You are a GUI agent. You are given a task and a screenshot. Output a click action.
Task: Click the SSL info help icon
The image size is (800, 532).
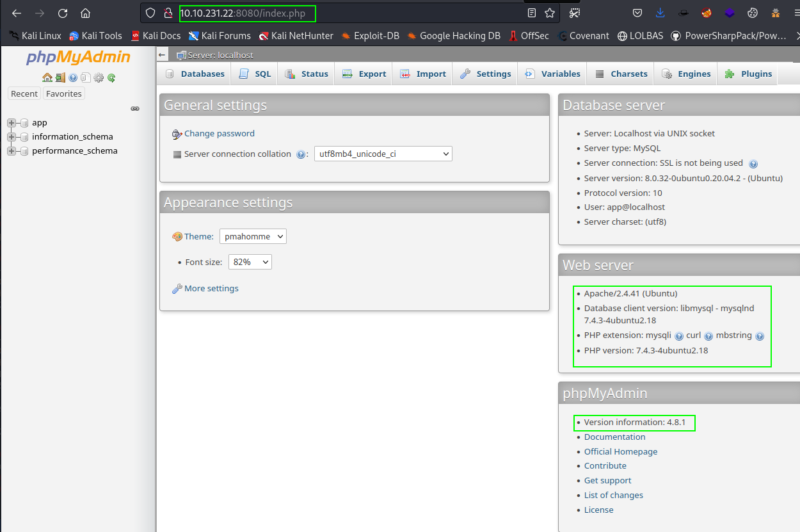click(x=753, y=164)
